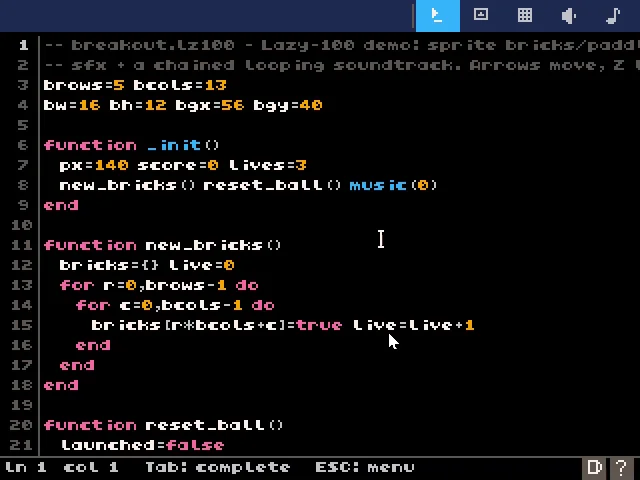Click the "bgx=56" assignment

coord(210,105)
